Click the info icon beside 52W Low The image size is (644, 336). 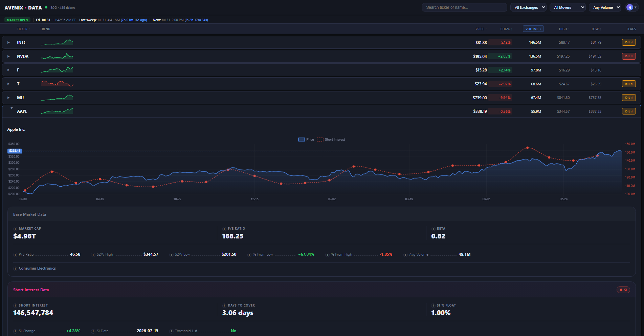click(171, 255)
